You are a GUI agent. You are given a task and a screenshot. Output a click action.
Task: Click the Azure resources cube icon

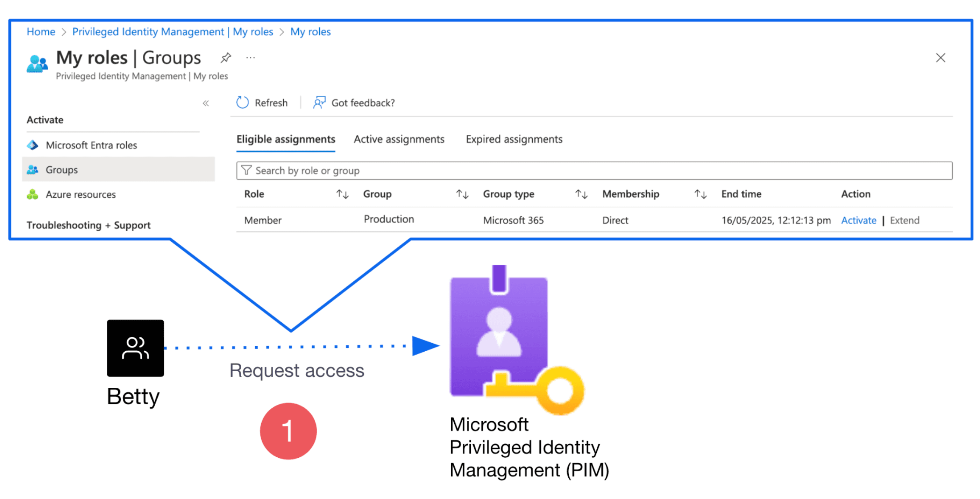[33, 195]
